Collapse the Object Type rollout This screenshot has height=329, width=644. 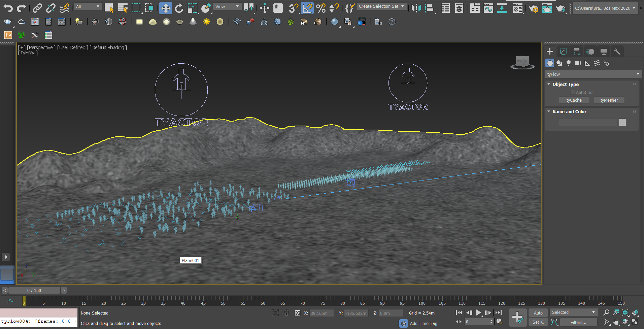(x=566, y=84)
